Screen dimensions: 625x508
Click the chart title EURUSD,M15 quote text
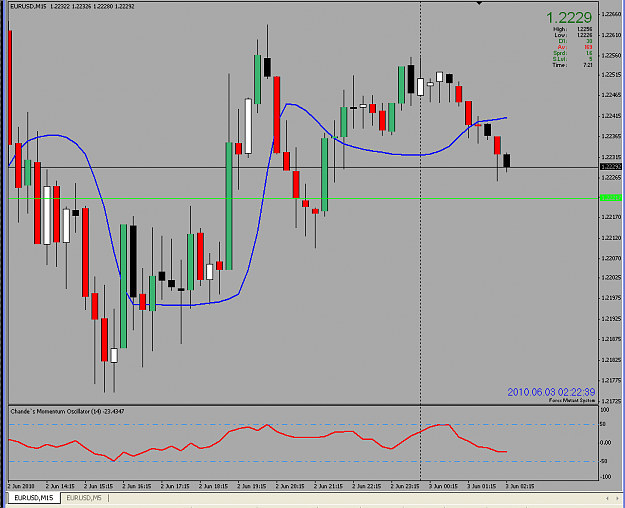point(72,6)
